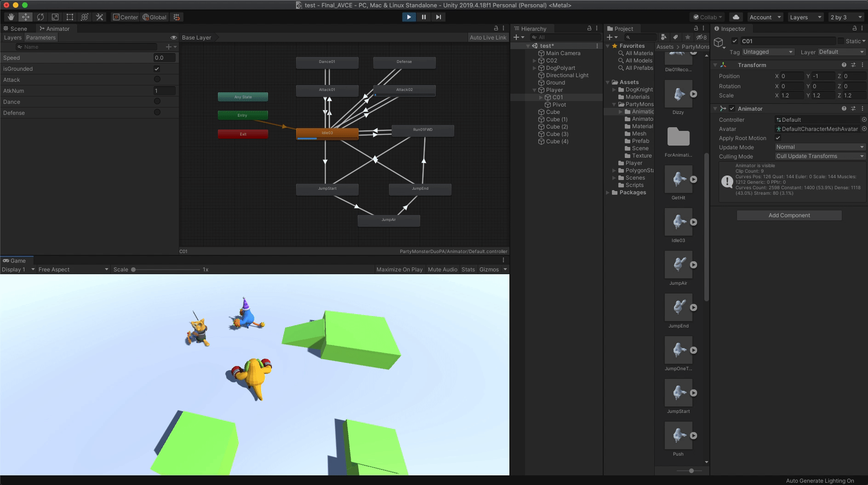868x485 pixels.
Task: Pick Controller asset target circle
Action: [864, 119]
